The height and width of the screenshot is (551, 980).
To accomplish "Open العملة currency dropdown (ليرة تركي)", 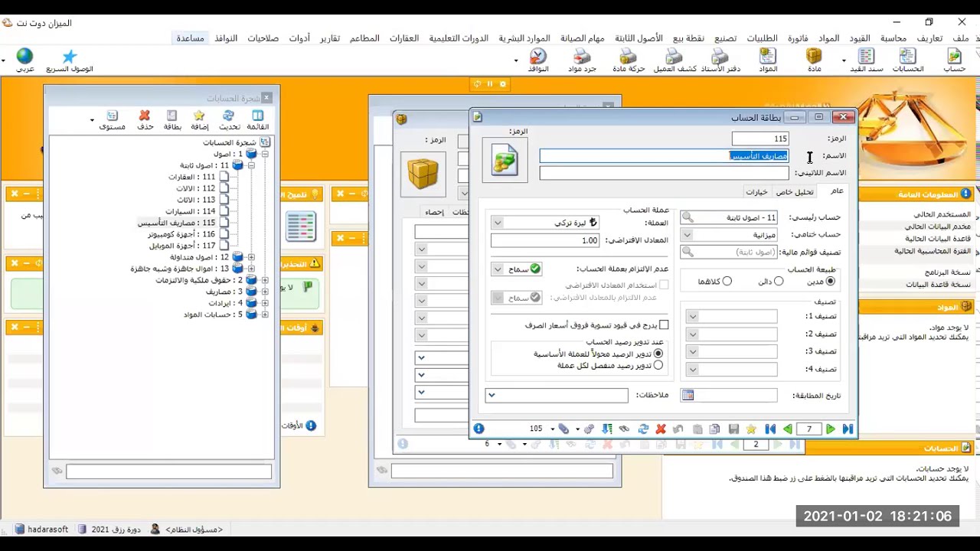I will coord(498,223).
